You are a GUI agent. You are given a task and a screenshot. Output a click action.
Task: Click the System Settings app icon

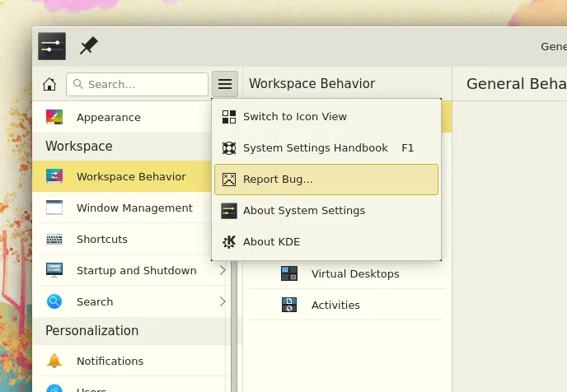[52, 46]
